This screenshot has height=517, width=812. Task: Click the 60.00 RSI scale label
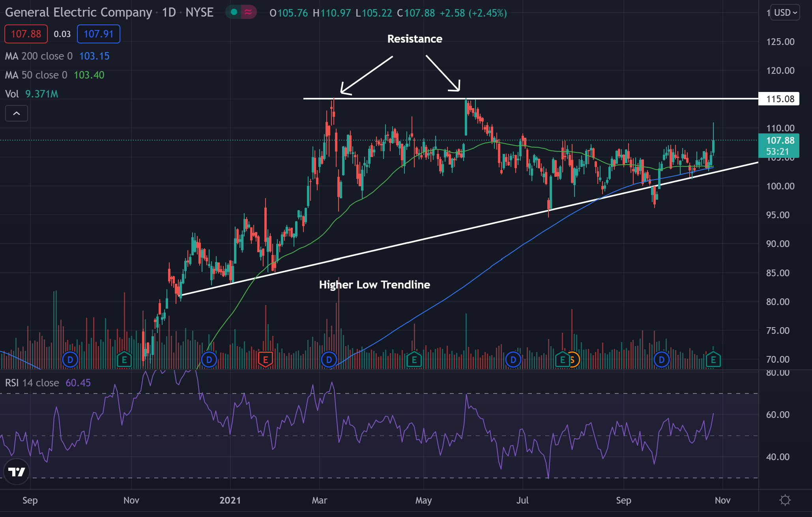778,415
